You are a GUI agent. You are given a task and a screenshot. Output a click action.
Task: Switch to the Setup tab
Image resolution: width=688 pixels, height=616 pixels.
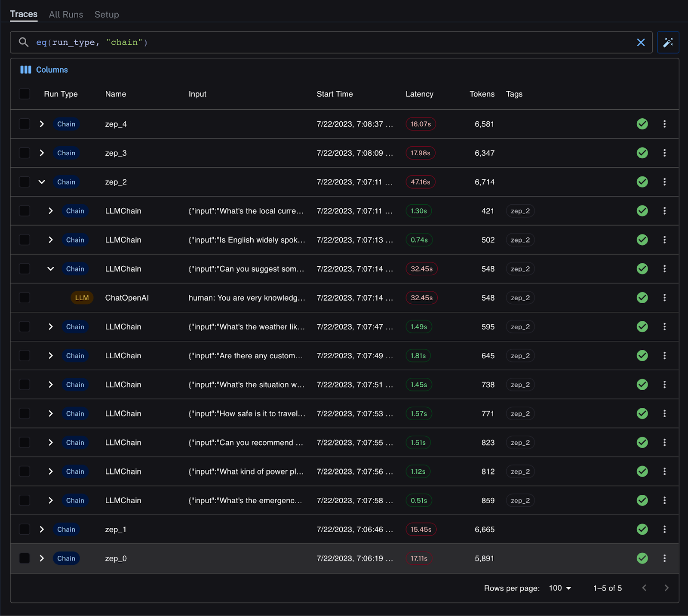107,15
